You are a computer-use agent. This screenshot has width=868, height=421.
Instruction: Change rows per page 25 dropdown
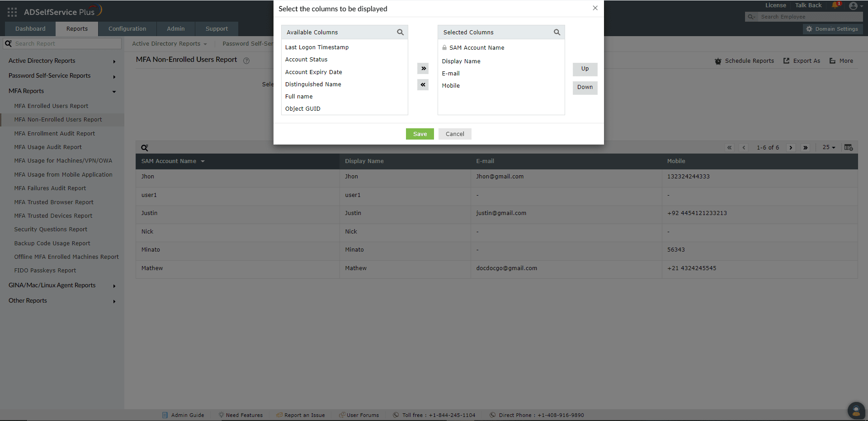(829, 148)
